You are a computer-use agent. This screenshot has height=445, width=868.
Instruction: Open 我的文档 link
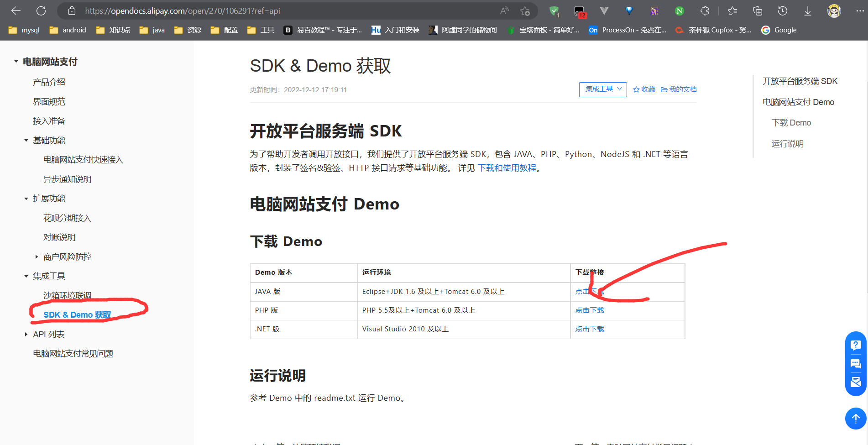(x=679, y=89)
